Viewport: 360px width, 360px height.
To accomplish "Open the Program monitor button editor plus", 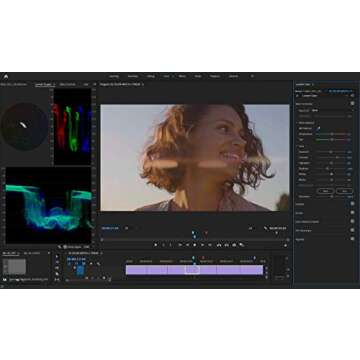I will [285, 245].
